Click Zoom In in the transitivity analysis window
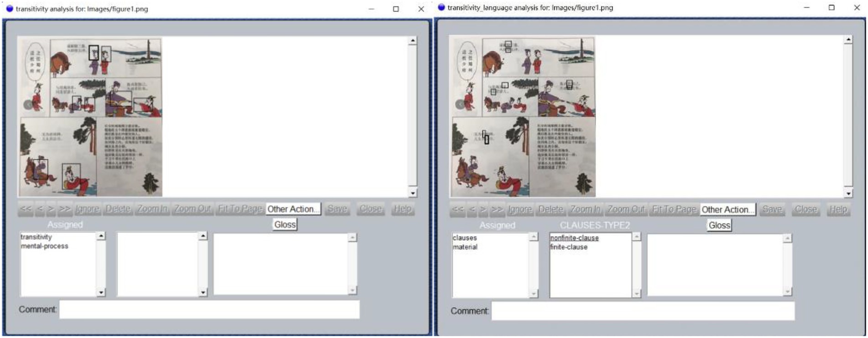The width and height of the screenshot is (868, 338). tap(152, 209)
